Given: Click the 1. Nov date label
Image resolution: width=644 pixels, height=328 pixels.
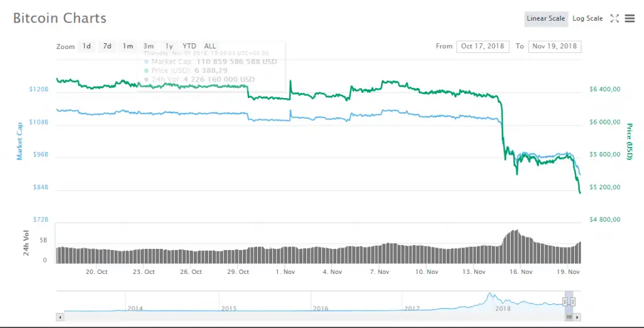Looking at the screenshot, I should (286, 271).
